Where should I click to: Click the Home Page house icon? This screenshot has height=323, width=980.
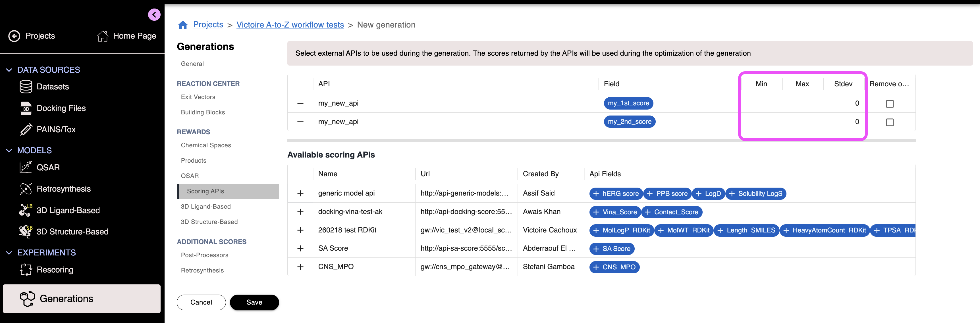point(102,36)
